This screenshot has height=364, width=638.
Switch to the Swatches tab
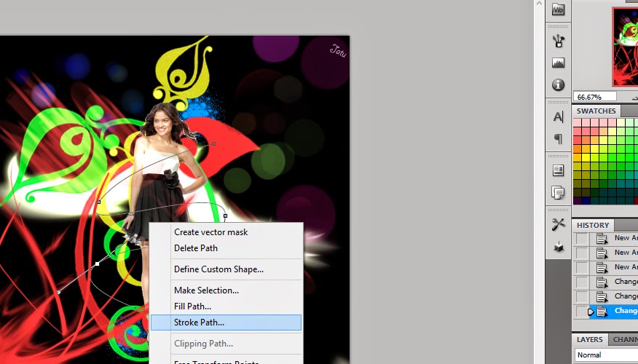tap(596, 111)
